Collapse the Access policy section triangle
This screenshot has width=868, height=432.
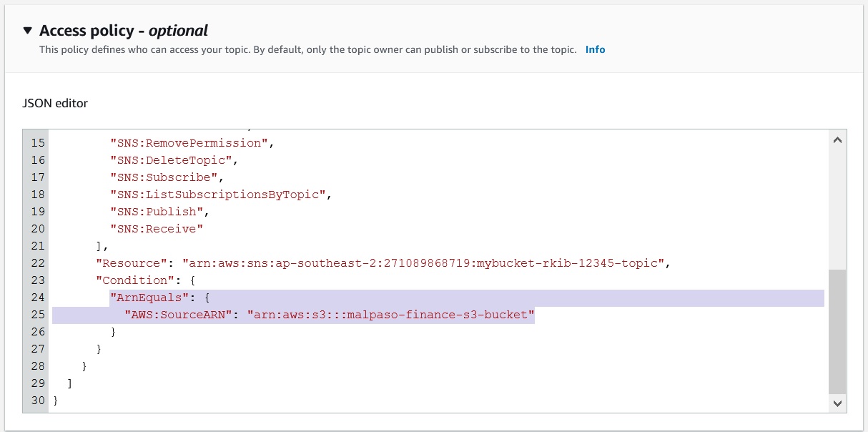pyautogui.click(x=27, y=31)
